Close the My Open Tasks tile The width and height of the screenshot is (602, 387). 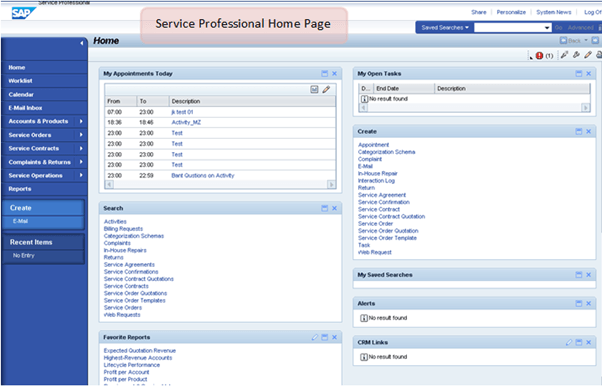coord(589,73)
